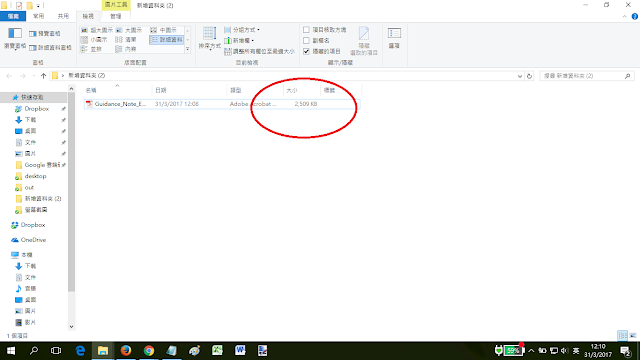Switch to details view via status bar icon

tap(622, 336)
